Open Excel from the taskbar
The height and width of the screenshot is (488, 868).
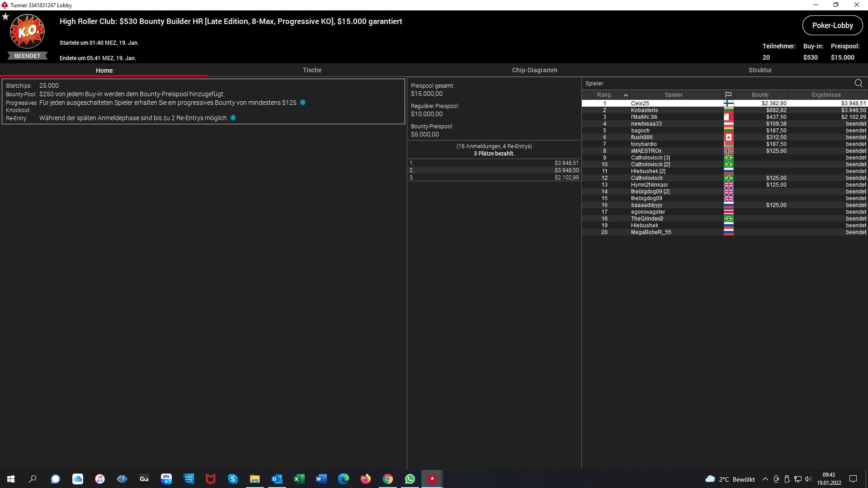299,479
